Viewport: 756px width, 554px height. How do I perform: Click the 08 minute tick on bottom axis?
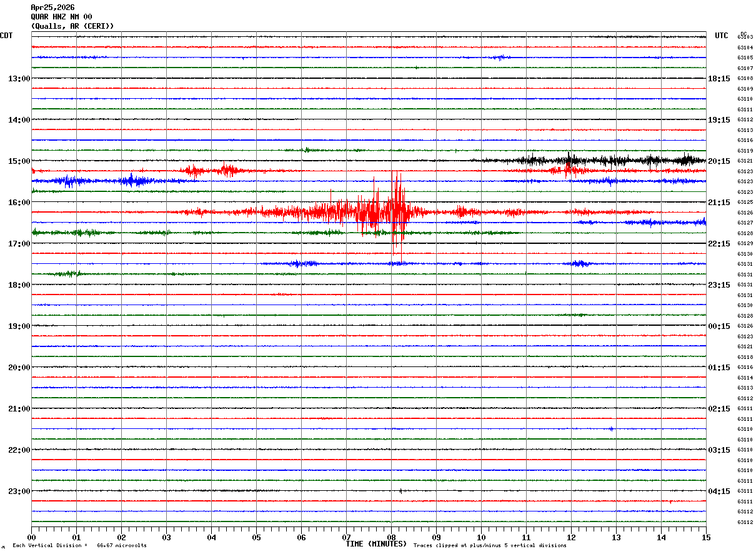coord(391,537)
